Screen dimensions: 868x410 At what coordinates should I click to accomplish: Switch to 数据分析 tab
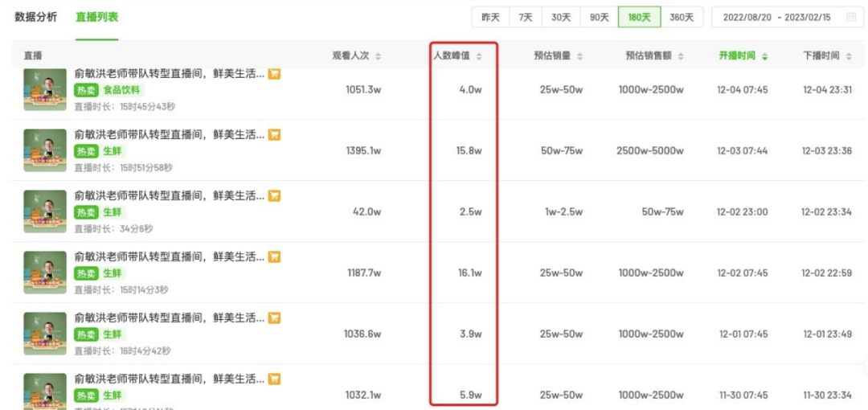pos(36,17)
